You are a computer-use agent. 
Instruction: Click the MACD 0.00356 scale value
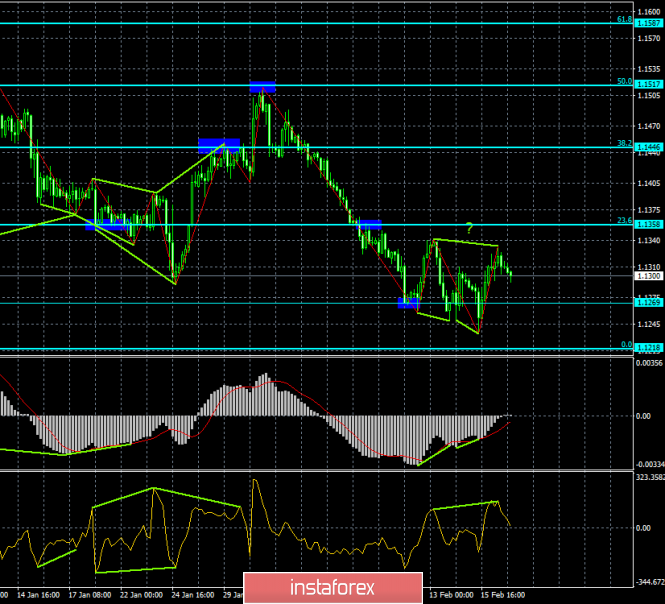click(649, 363)
